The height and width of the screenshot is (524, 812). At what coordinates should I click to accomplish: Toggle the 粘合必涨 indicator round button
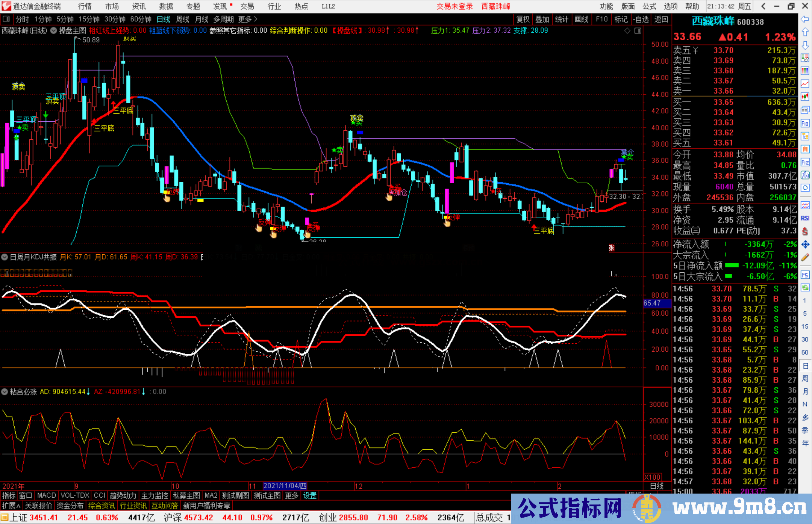pos(5,392)
